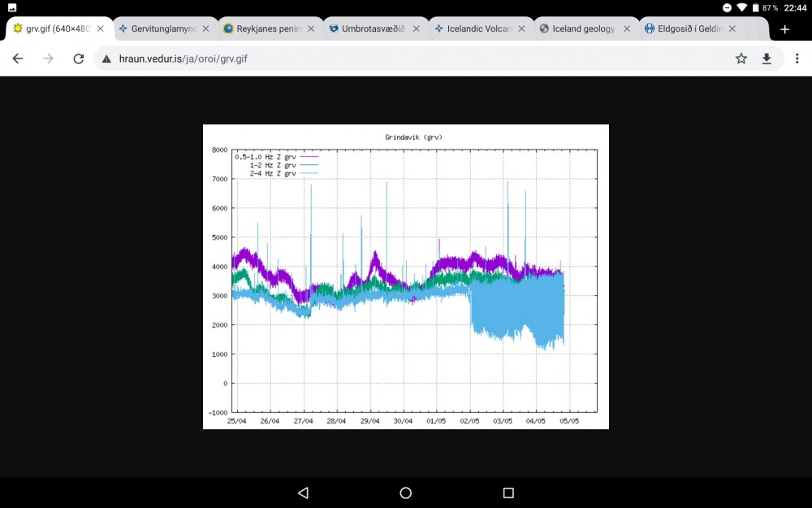Close the Gervitunglamynd tab
This screenshot has height=508, width=812.
click(x=205, y=28)
